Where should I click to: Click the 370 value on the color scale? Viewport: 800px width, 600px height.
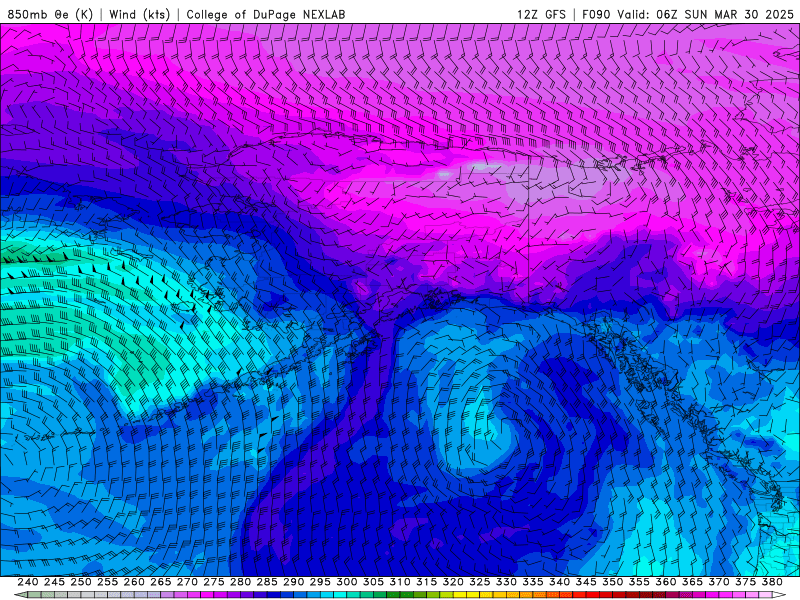tap(719, 582)
